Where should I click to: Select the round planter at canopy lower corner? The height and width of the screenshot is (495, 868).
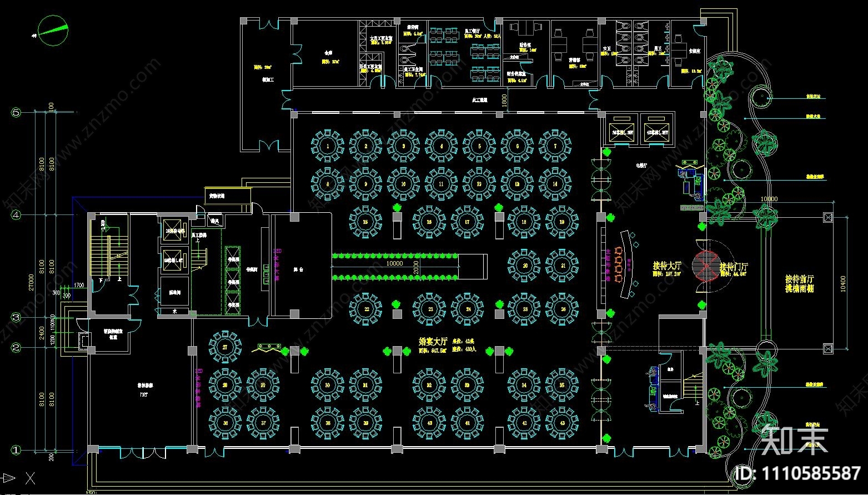point(766,349)
